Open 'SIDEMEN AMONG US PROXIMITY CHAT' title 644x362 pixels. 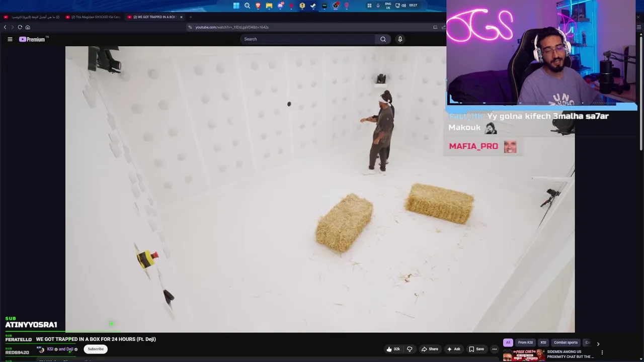[x=571, y=354]
